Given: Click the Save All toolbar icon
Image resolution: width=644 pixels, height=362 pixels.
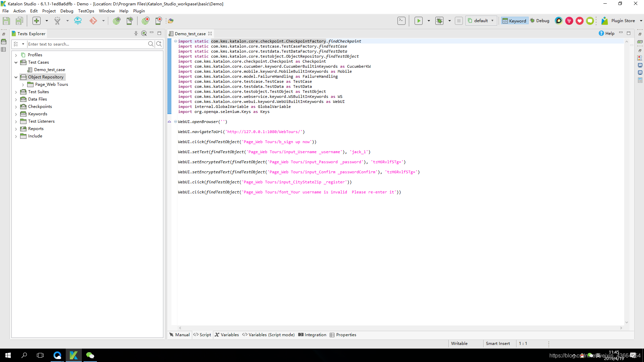Looking at the screenshot, I should [19, 21].
